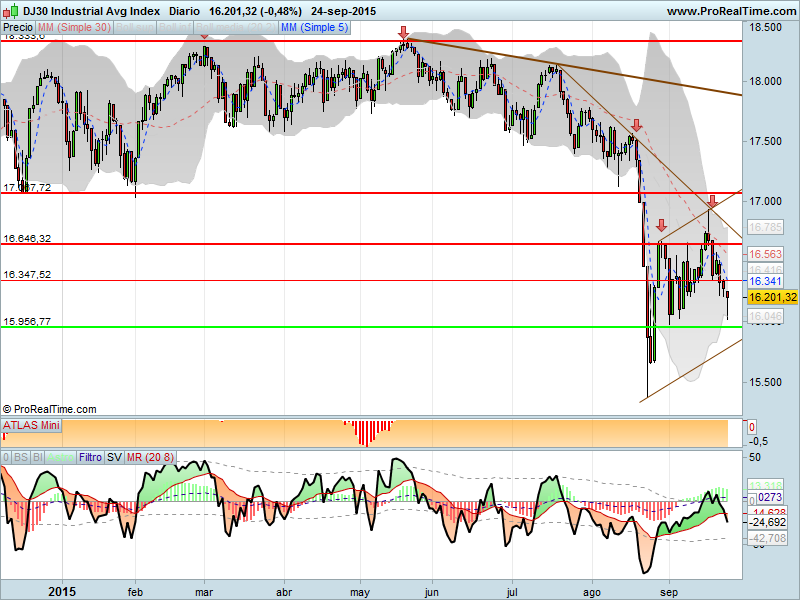Click the 0273 blue oscillator value tag

click(770, 497)
